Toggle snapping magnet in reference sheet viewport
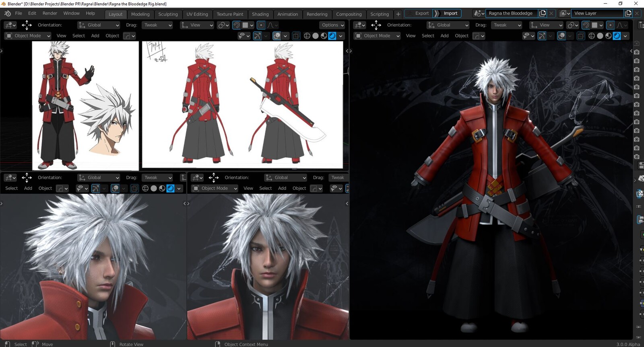Screen dimensions: 644x347 click(237, 25)
